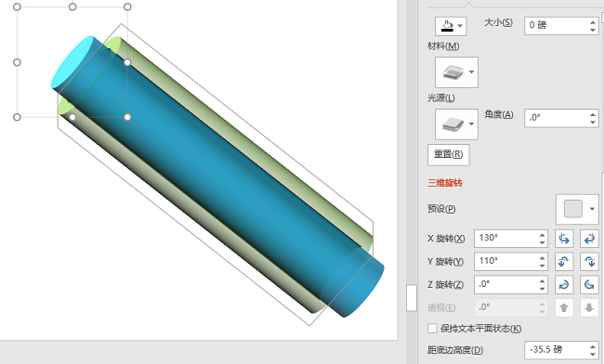
Task: Collapse the 三维旋转 section heading
Action: 445,183
